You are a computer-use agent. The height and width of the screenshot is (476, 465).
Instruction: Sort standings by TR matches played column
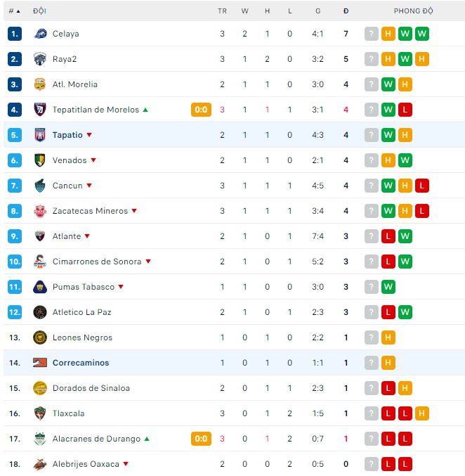click(223, 11)
